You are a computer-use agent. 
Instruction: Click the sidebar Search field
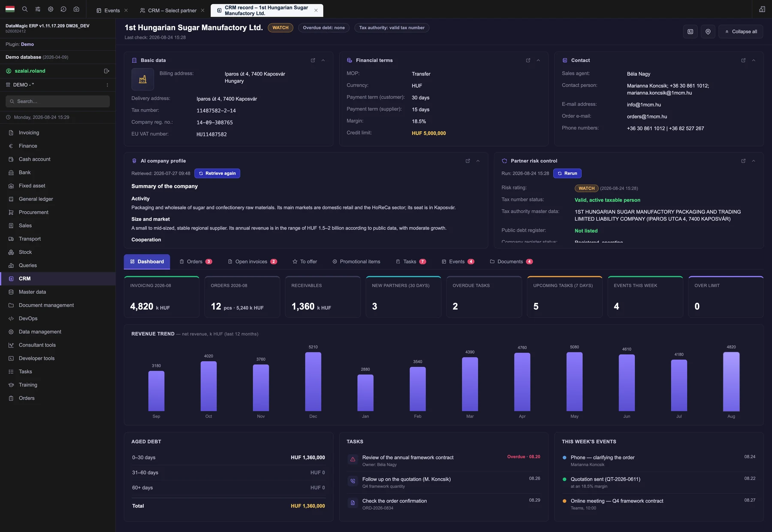point(58,102)
